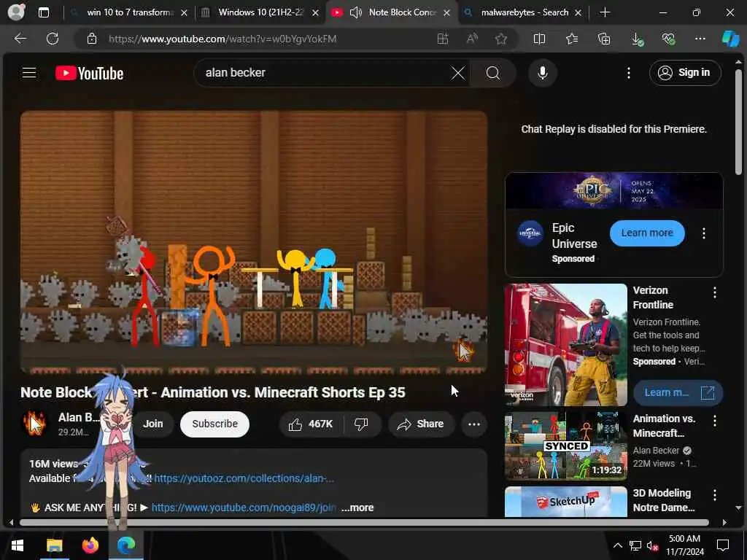Open Animation vs. Minecraft SYNCED thumbnail
This screenshot has width=747, height=560.
[x=566, y=446]
